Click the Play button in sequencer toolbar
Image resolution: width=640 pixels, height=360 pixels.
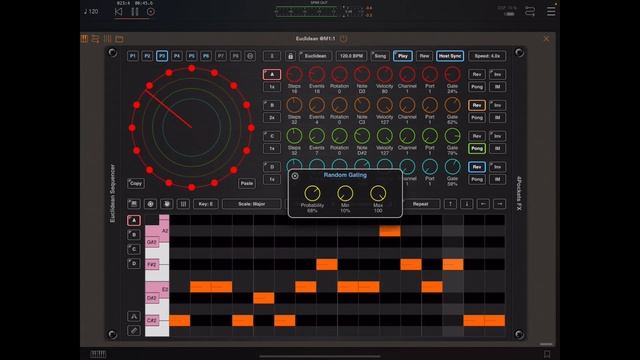[x=403, y=56]
